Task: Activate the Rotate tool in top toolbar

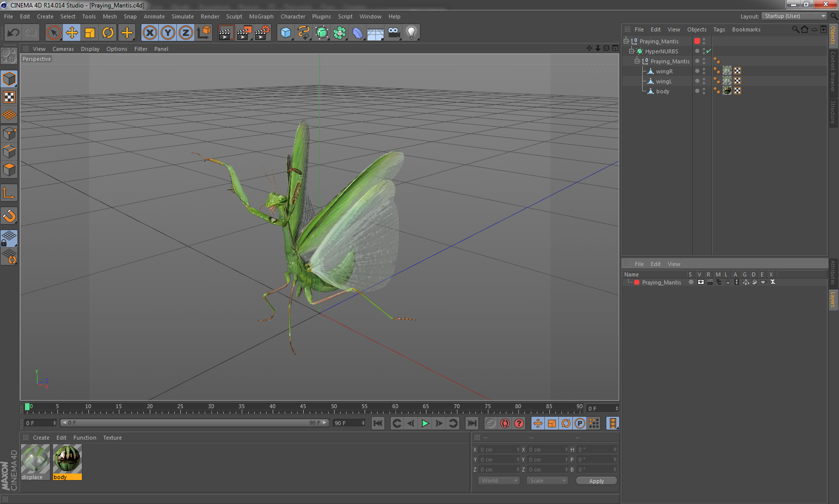Action: pos(108,33)
